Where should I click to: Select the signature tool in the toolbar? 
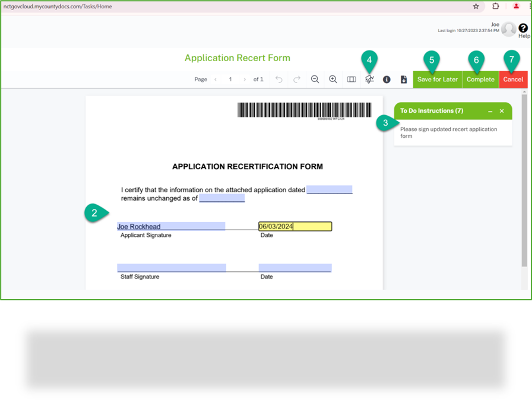[369, 79]
